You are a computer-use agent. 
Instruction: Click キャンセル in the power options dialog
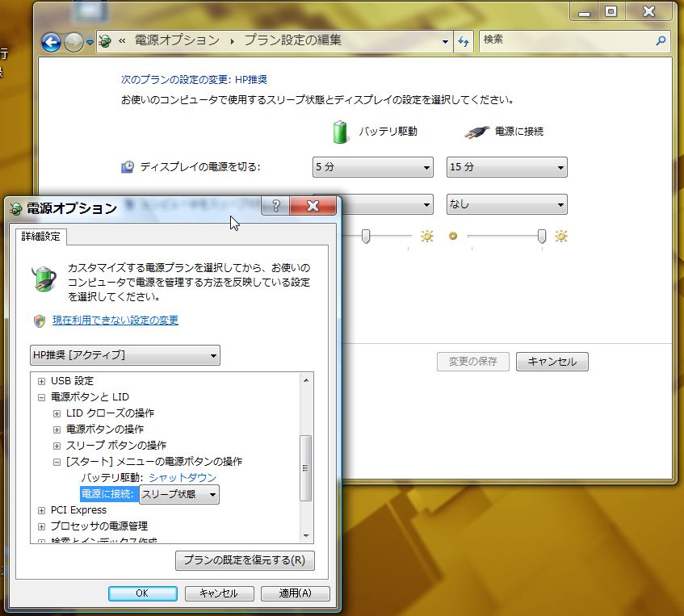pyautogui.click(x=219, y=593)
